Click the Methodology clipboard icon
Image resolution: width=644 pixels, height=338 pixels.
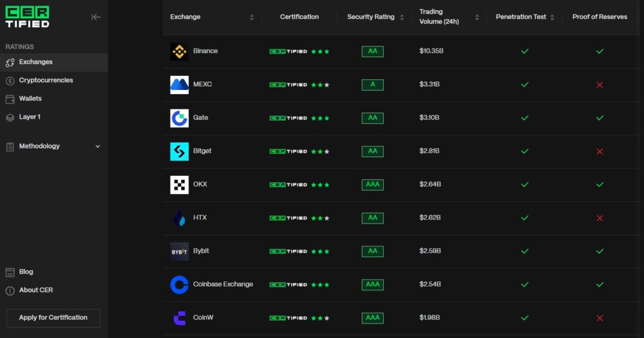10,146
